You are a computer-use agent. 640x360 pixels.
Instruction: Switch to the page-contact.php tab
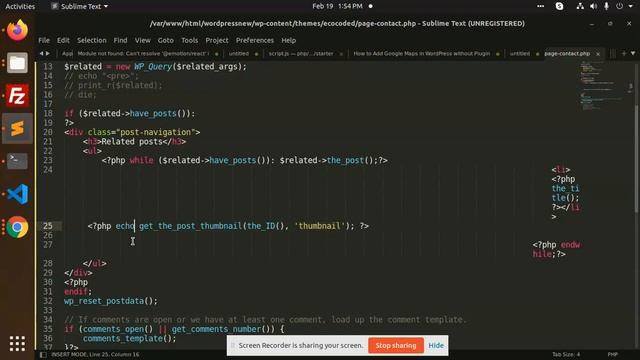coord(567,53)
